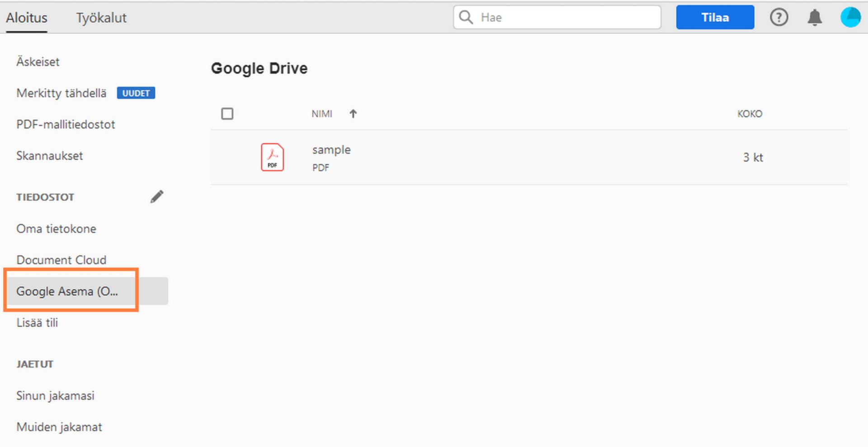Screen dimensions: 868x447
Task: Click the Tilaa button
Action: tap(715, 17)
